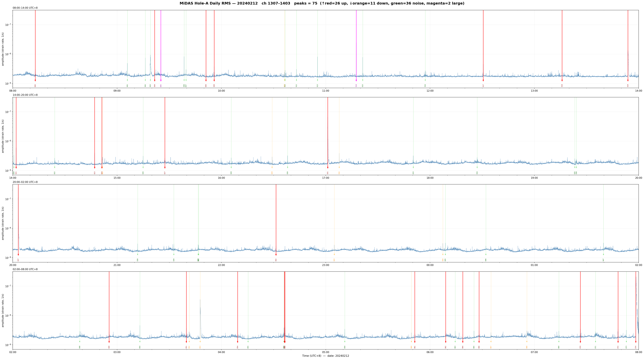This screenshot has width=644, height=359.
Task: Select the green noise marker labeled 001
Action: 127,80
